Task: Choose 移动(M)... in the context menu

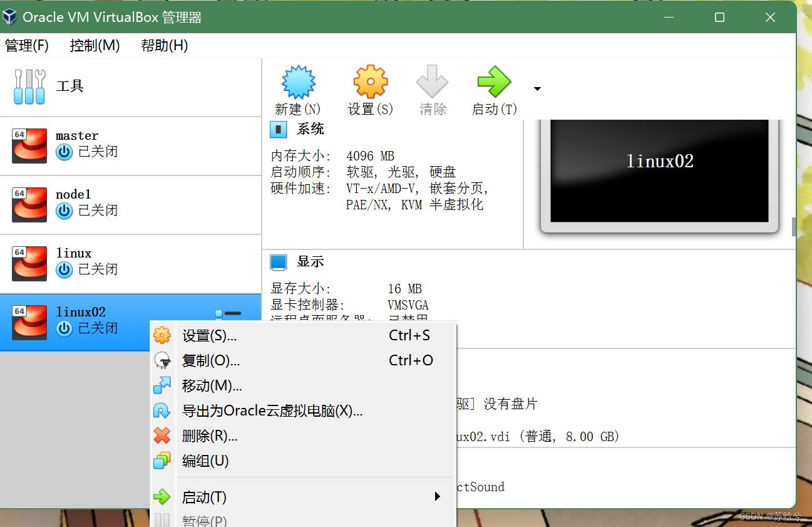Action: [304, 386]
